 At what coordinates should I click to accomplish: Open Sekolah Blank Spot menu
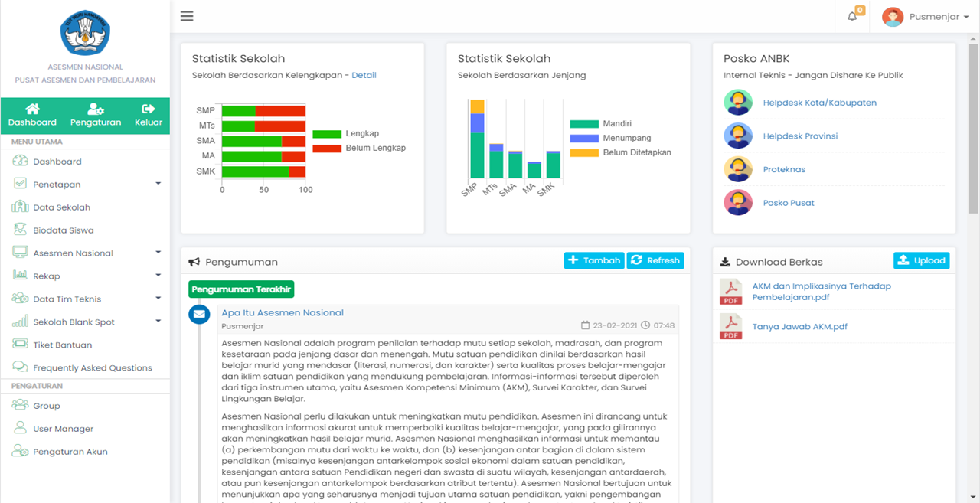pyautogui.click(x=74, y=322)
